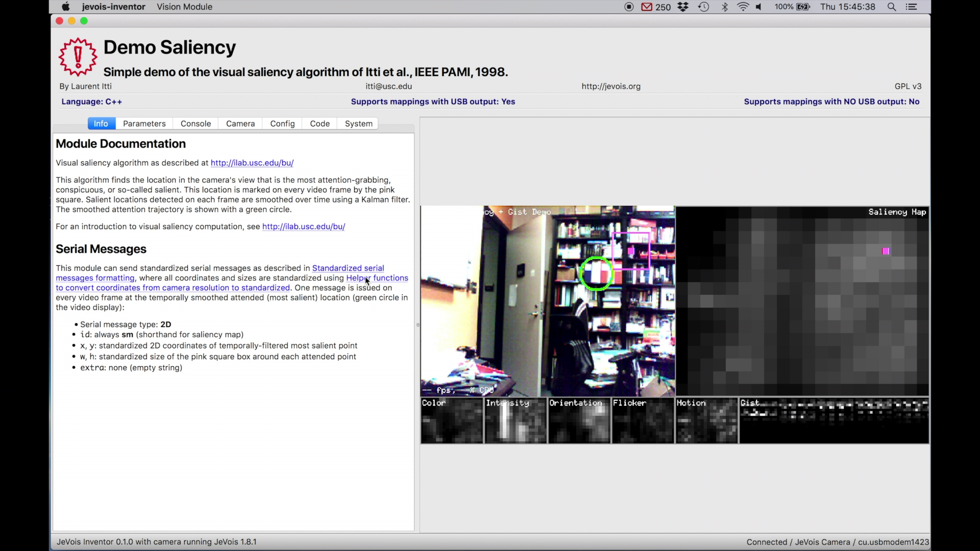This screenshot has width=980, height=551.
Task: Click 'Supports mappings with USB output: Yes'
Action: (433, 102)
